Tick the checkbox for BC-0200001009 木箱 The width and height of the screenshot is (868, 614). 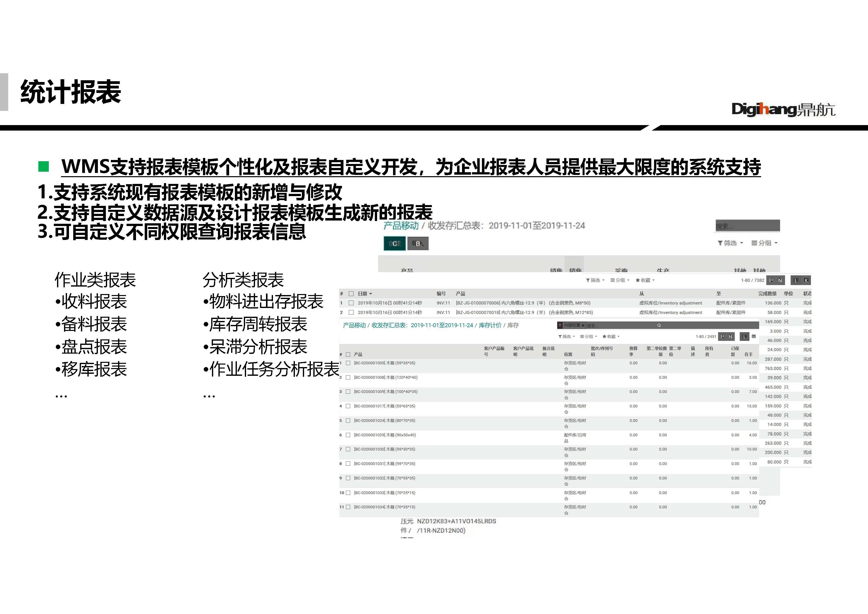pos(348,392)
